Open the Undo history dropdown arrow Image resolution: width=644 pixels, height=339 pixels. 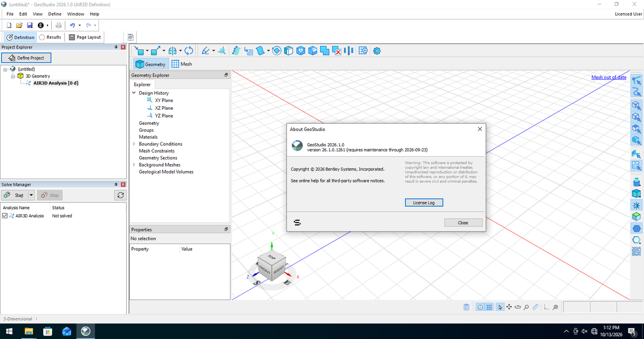(79, 25)
